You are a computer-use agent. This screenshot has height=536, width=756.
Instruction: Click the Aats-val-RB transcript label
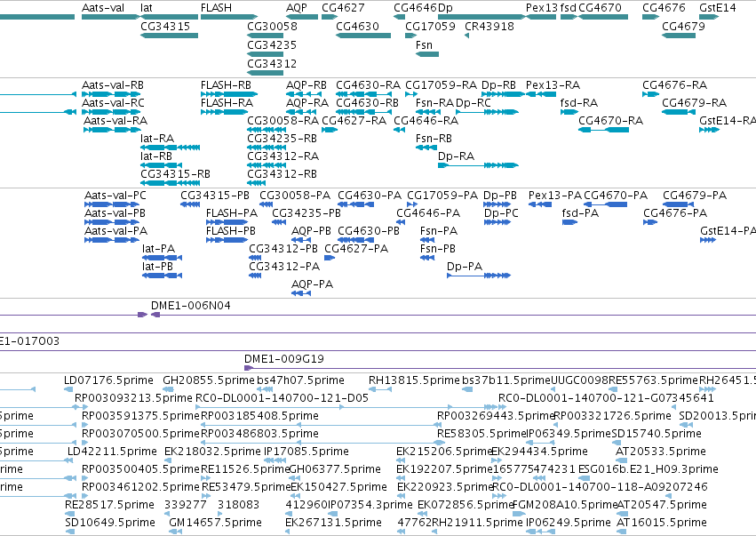tap(113, 85)
